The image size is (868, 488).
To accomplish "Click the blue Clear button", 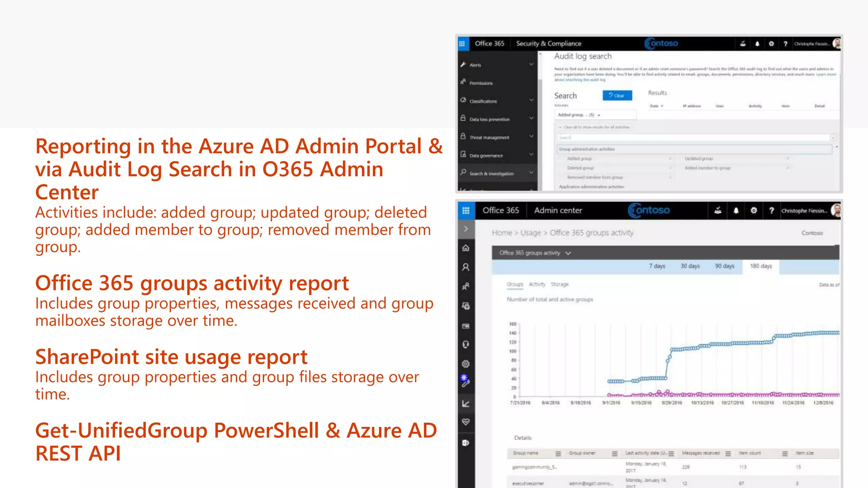I will (617, 95).
